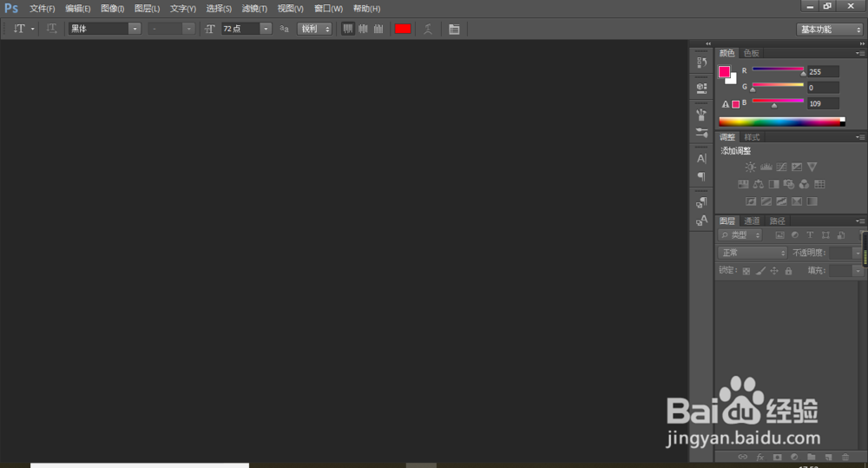868x468 pixels.
Task: Open the 填充 fill dropdown arrow
Action: point(858,271)
